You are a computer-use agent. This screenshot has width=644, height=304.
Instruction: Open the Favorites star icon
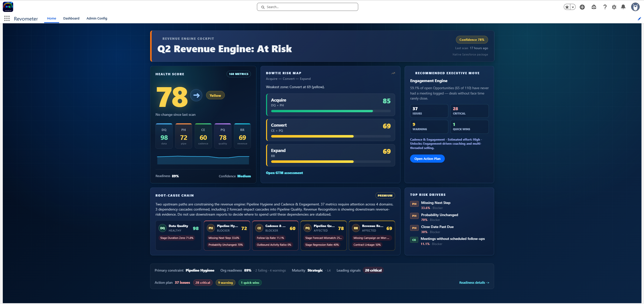(567, 7)
